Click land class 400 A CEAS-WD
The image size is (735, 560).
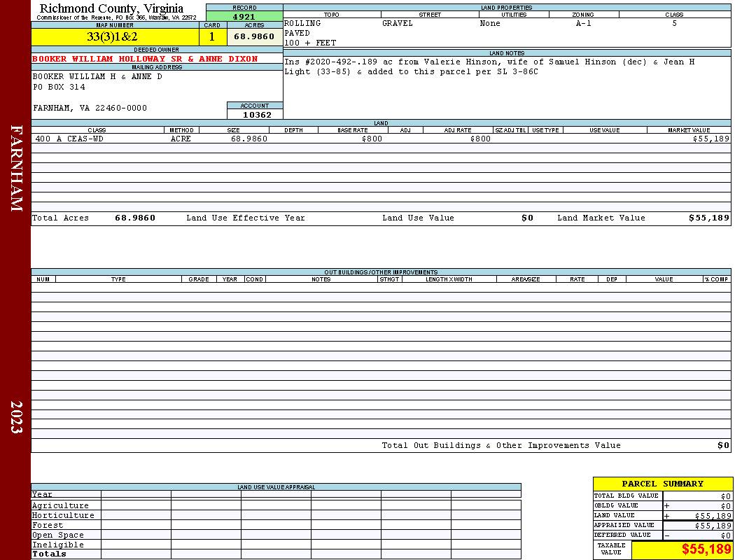coord(69,139)
